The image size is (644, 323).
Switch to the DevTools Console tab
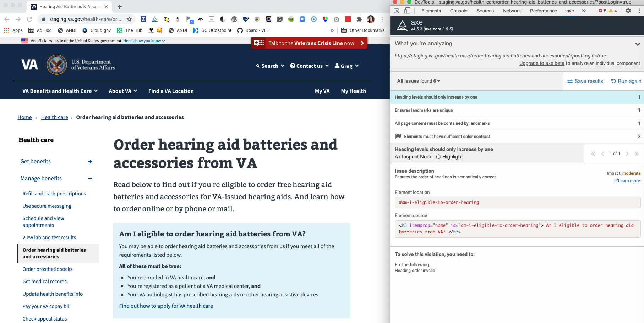tap(459, 11)
